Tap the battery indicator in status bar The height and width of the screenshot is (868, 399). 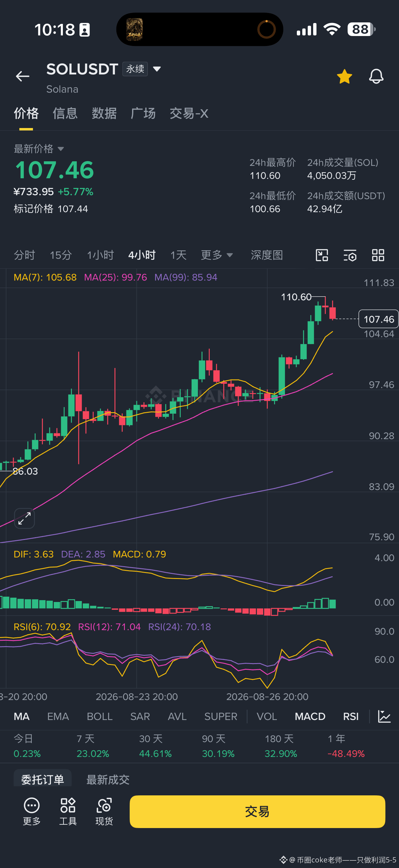point(361,29)
